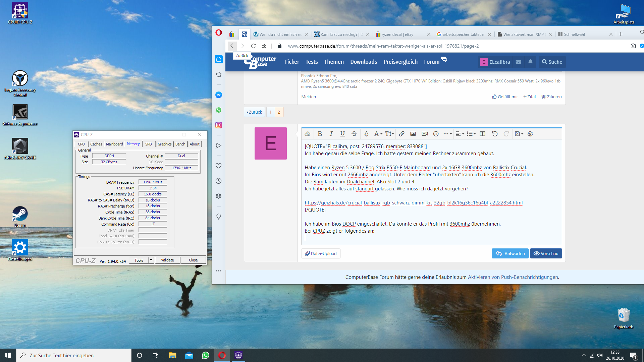Open the geizhals.de Crucial Ballistix link
Viewport: 644px width, 362px height.
pyautogui.click(x=413, y=203)
